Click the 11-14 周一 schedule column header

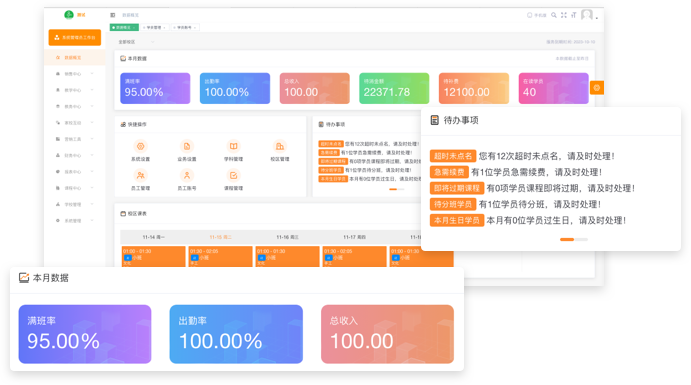pos(153,237)
